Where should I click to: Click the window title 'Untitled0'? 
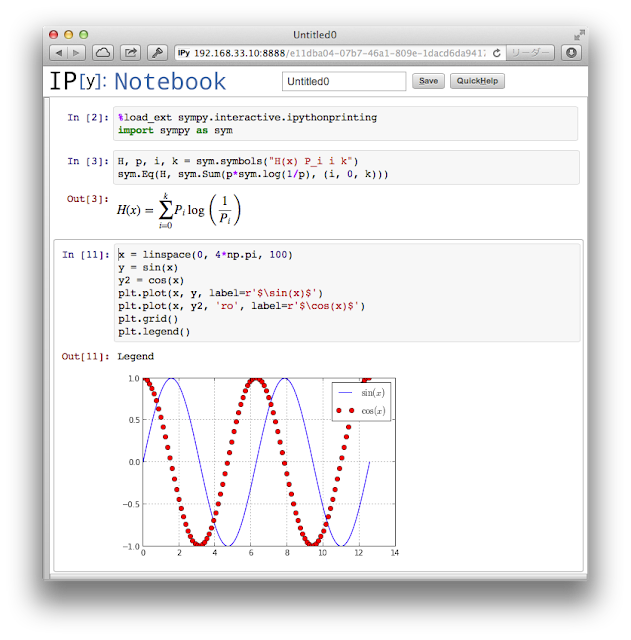pyautogui.click(x=315, y=35)
